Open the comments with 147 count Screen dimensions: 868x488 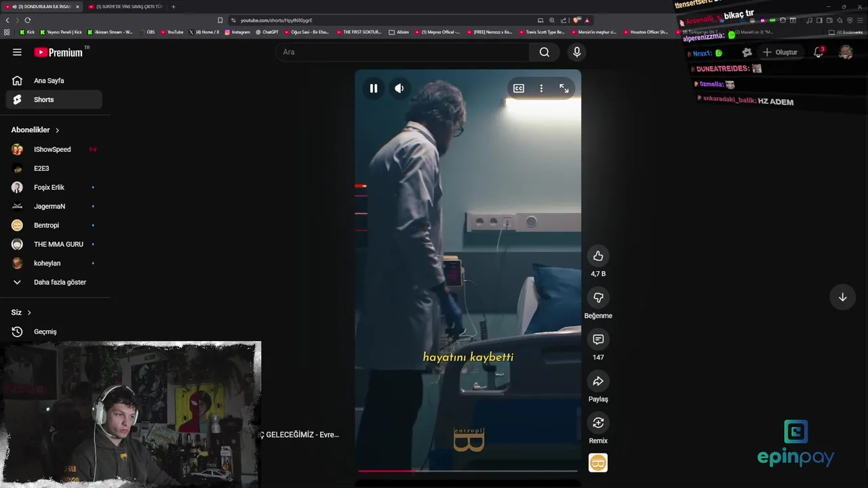point(598,339)
